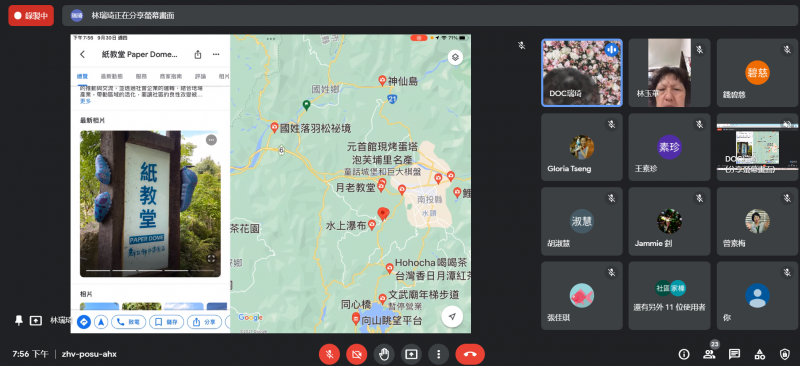
Task: Switch to the 商家指南 tab
Action: tap(171, 76)
